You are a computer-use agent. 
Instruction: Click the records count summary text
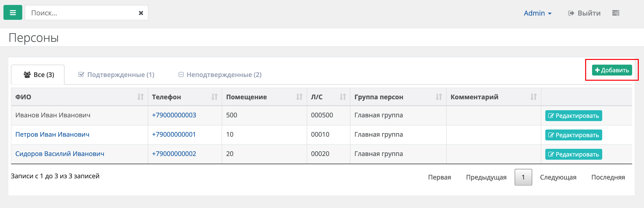tap(55, 176)
